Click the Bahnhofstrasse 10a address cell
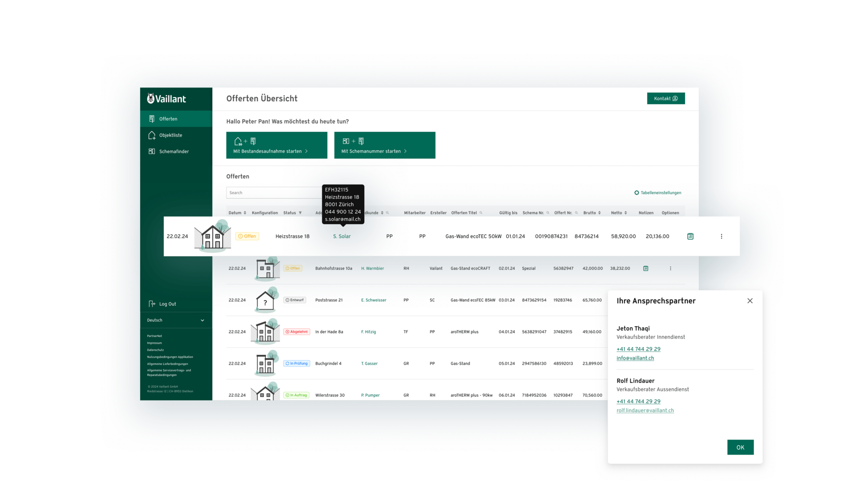Viewport: 868px width, 488px height. click(334, 268)
